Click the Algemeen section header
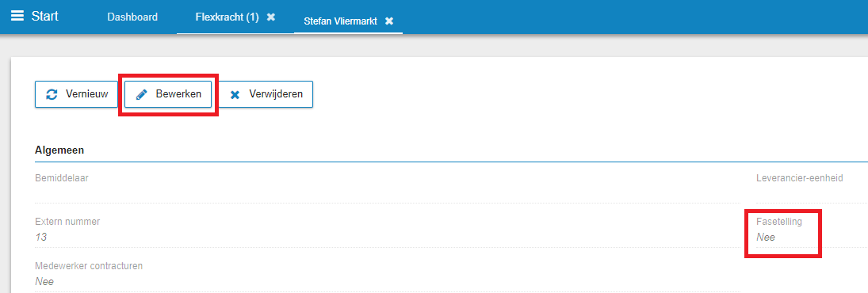868x293 pixels. [59, 150]
